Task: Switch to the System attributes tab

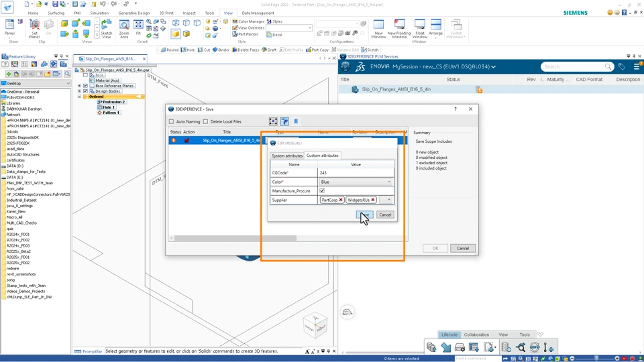Action: [287, 156]
